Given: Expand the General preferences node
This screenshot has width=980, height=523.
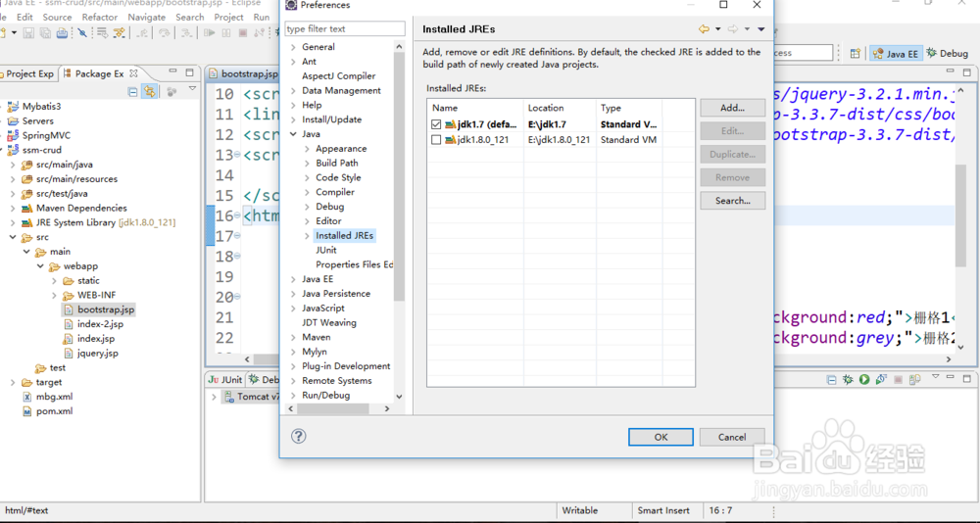Looking at the screenshot, I should tap(293, 47).
